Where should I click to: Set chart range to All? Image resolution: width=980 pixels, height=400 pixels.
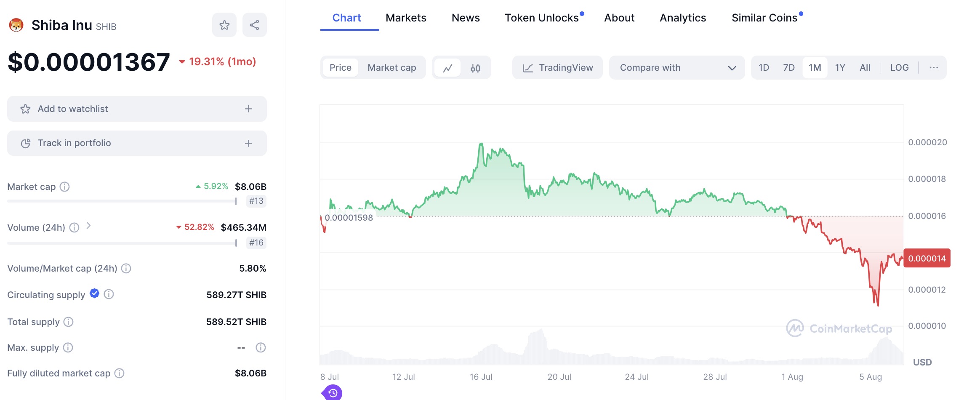coord(865,68)
